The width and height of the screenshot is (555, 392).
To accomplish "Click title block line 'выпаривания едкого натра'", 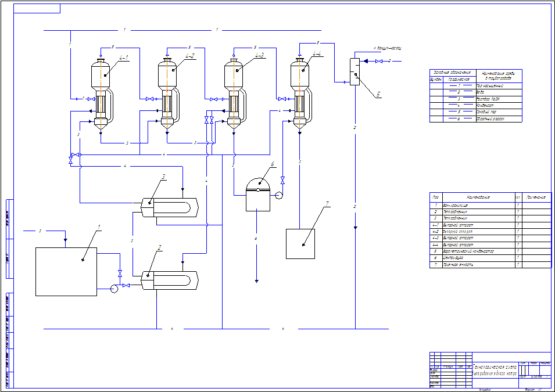I will pos(494,373).
